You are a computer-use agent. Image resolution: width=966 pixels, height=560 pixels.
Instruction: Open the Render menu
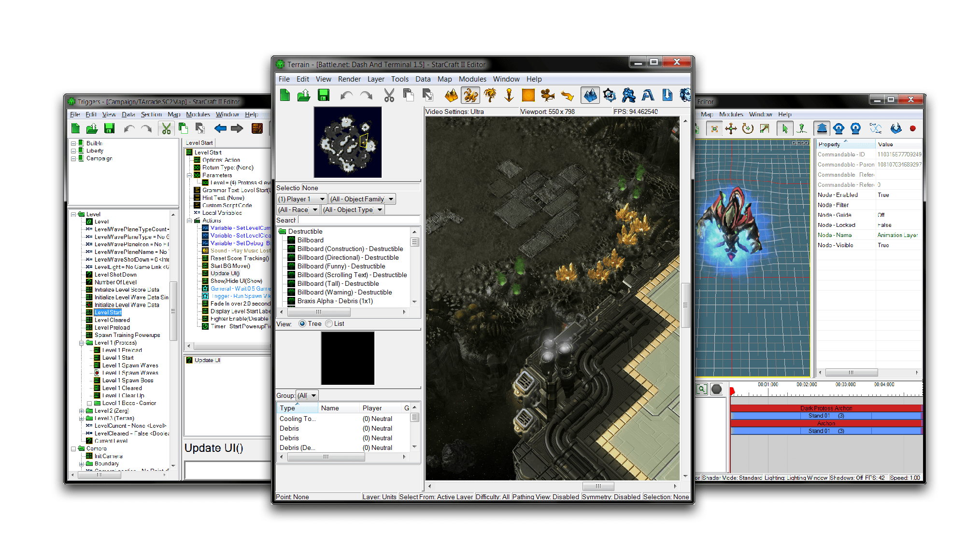(349, 79)
